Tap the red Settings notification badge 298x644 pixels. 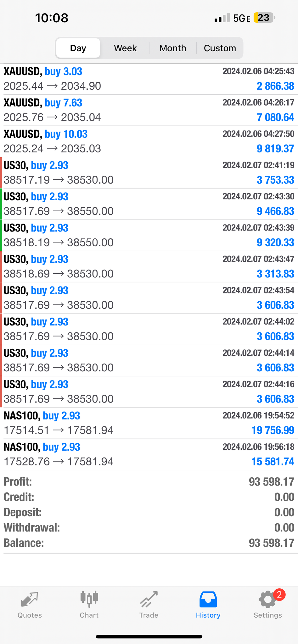(279, 595)
